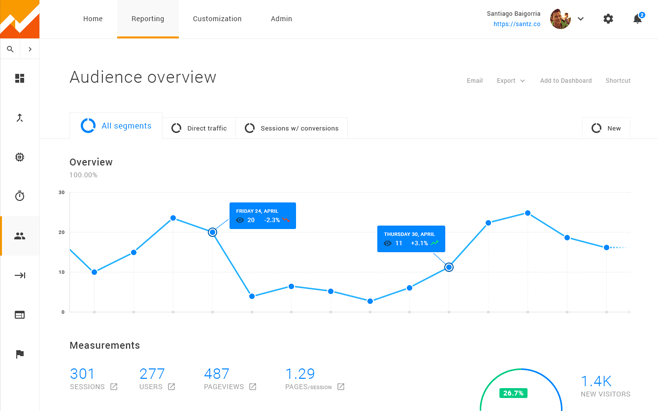The image size is (658, 411).
Task: Click Add to Dashboard
Action: pos(566,81)
